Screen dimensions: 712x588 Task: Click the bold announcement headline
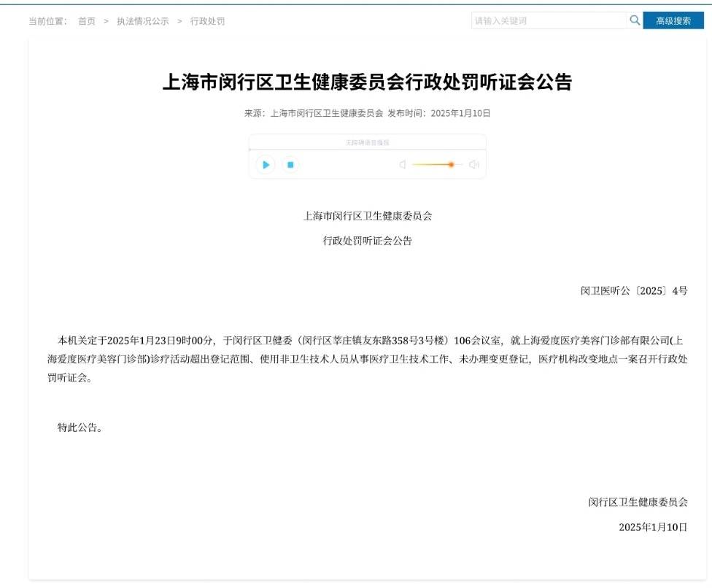point(367,82)
